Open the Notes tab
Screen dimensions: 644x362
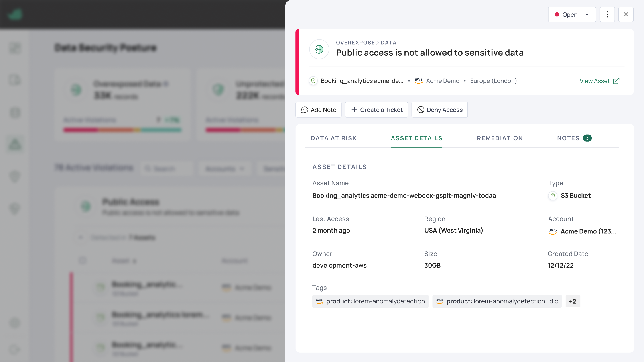[574, 138]
